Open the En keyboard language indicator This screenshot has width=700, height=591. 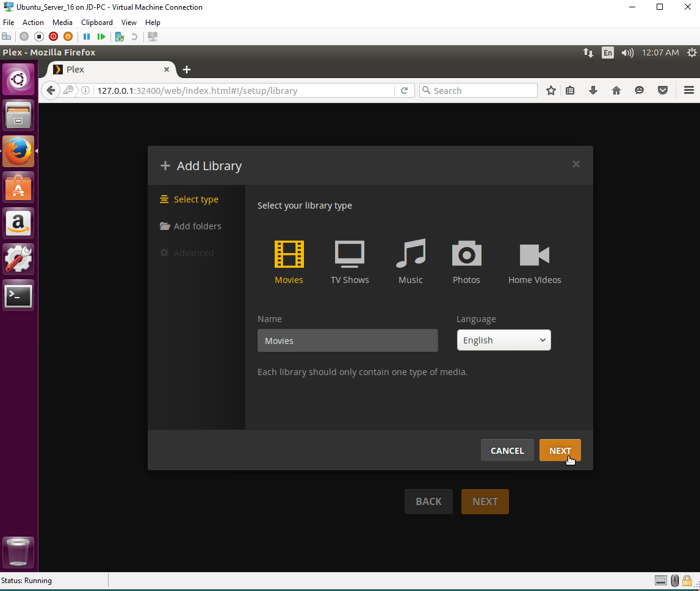pyautogui.click(x=608, y=52)
